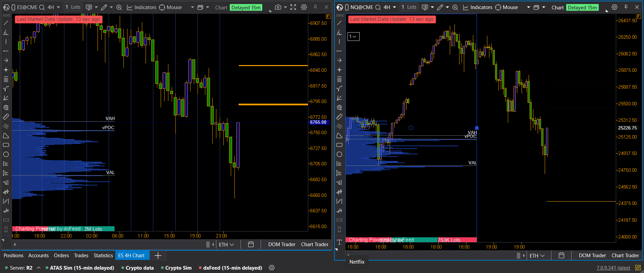Go to the Statistics tab

pyautogui.click(x=103, y=256)
